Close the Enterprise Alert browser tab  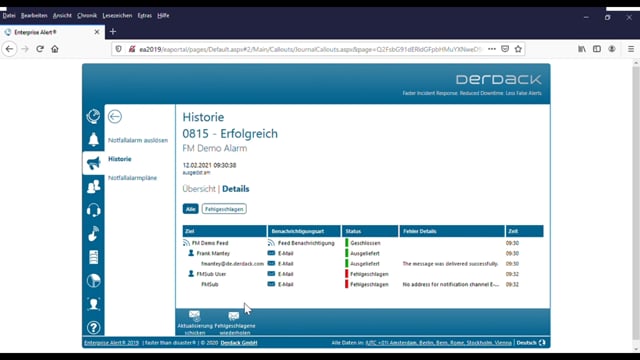(97, 32)
